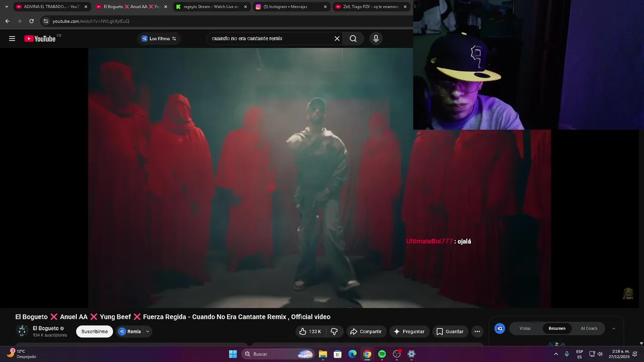644x362 pixels.
Task: Go to the YouTube home logo
Action: [x=40, y=39]
